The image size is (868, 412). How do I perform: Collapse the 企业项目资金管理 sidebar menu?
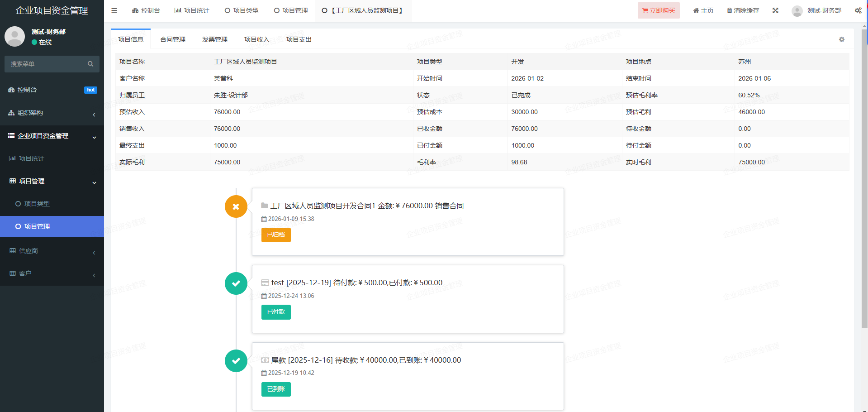[52, 136]
